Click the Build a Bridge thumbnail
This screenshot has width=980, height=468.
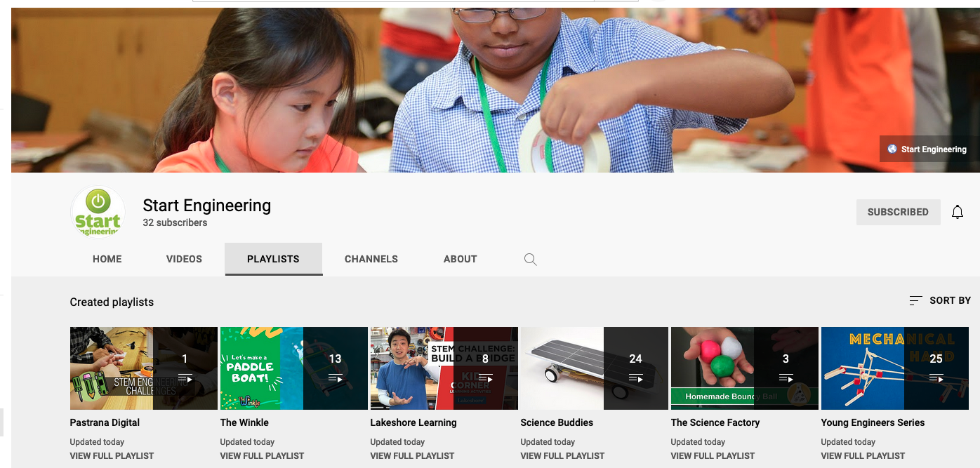click(444, 368)
